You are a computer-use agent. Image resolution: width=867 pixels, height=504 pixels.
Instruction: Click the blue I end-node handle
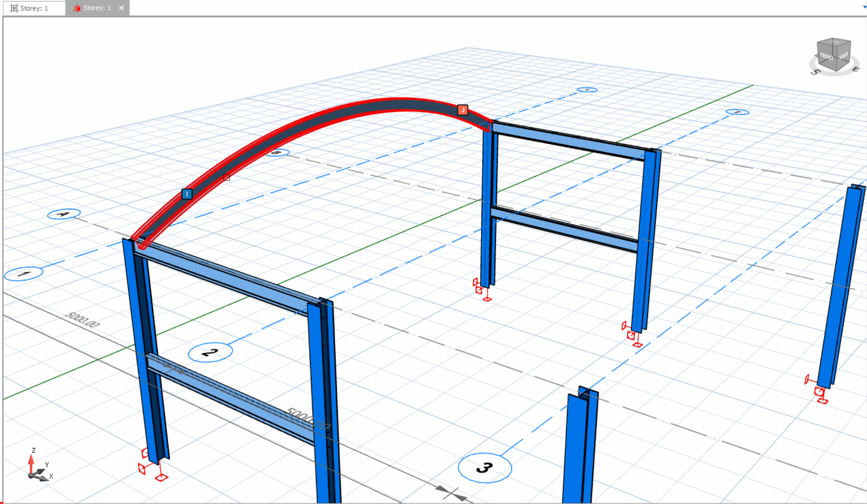click(x=187, y=194)
